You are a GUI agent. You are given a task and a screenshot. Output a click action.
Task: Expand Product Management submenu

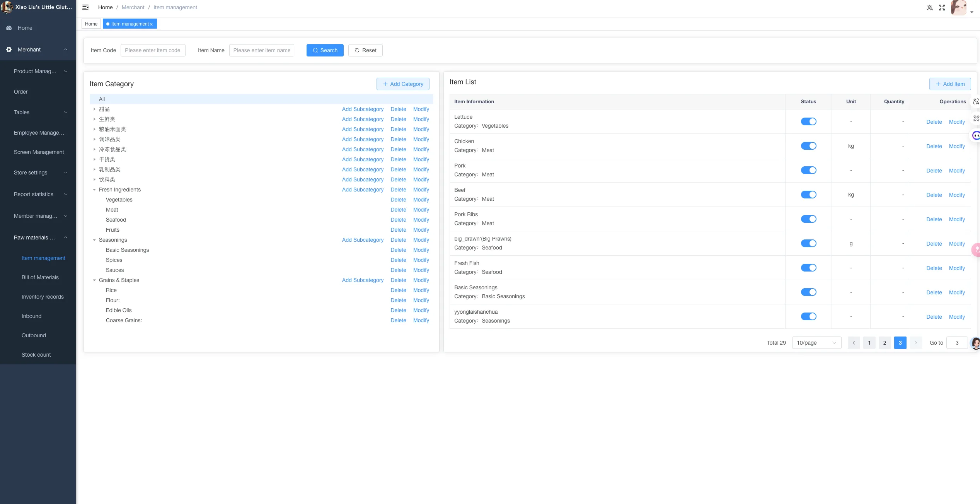pos(38,71)
